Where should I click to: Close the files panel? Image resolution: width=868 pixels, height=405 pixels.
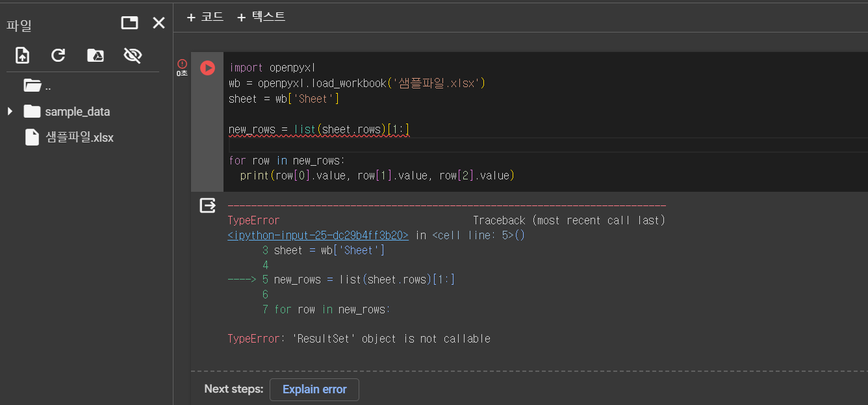tap(159, 23)
